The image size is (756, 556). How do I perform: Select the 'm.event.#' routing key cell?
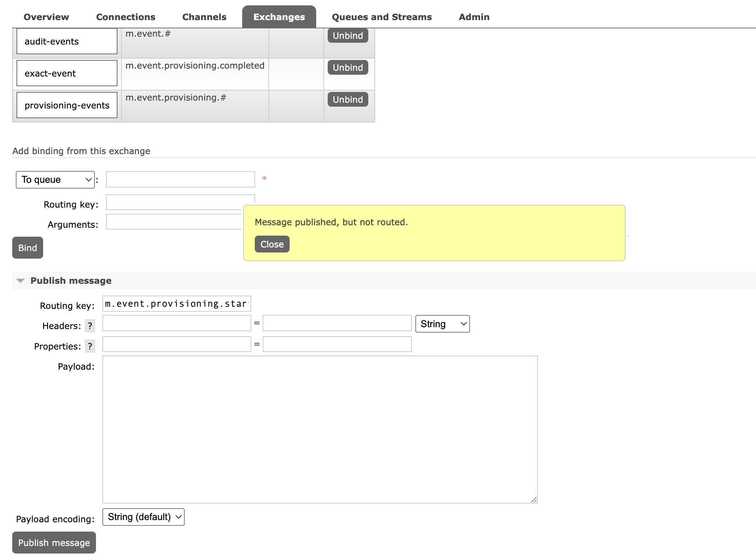(x=195, y=43)
